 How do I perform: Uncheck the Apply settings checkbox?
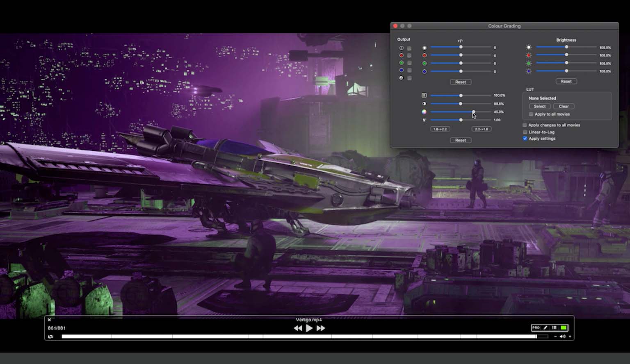(525, 139)
